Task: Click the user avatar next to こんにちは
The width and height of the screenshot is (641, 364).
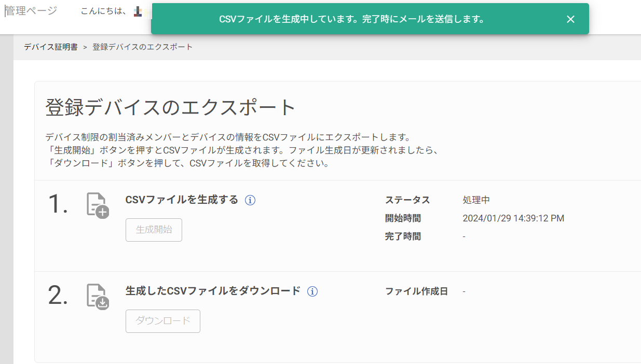Action: click(x=138, y=11)
